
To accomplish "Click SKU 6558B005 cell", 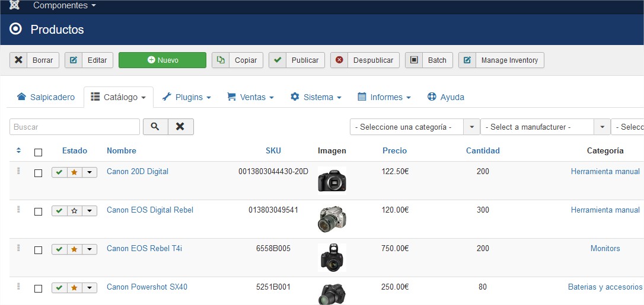I will coord(273,248).
